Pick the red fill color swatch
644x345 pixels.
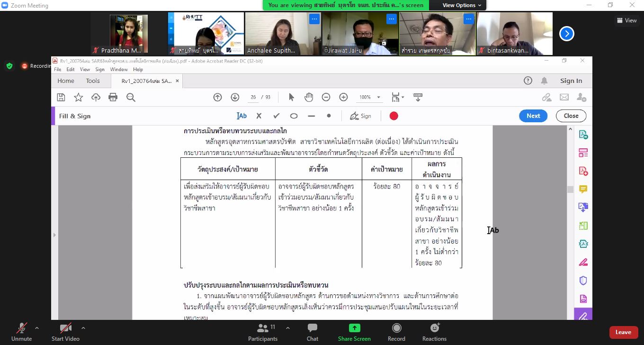(394, 116)
